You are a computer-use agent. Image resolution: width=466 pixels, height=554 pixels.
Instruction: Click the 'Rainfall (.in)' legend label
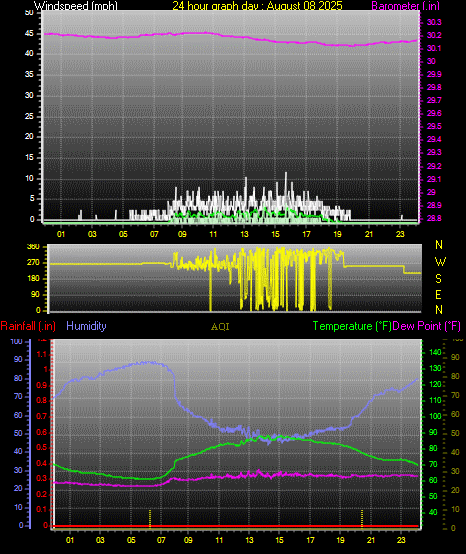tap(28, 326)
